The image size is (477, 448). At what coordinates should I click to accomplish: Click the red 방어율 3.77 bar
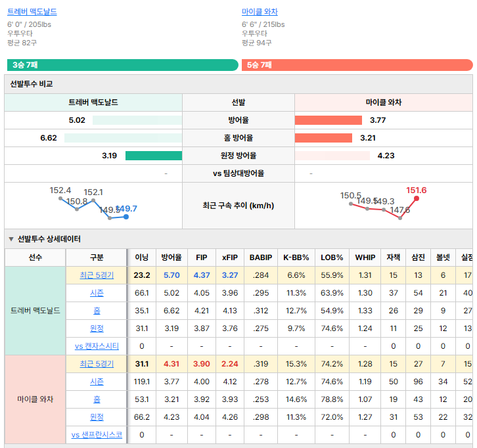click(329, 120)
